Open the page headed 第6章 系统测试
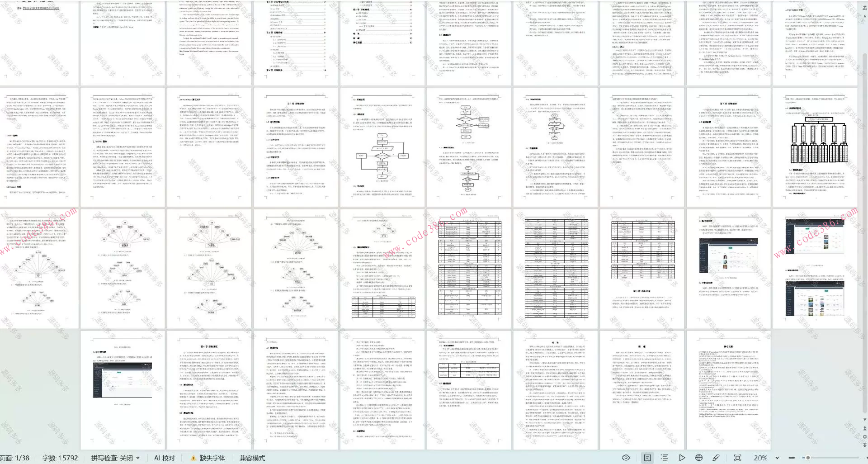 209,390
